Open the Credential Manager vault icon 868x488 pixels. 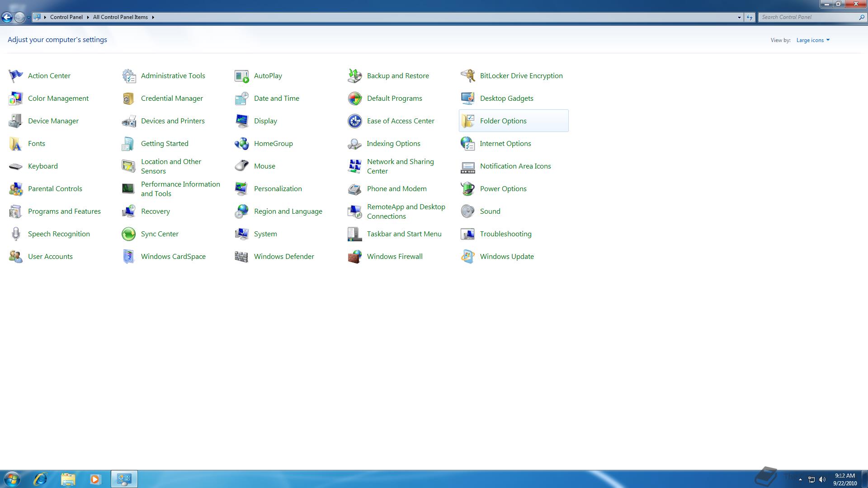(x=129, y=98)
